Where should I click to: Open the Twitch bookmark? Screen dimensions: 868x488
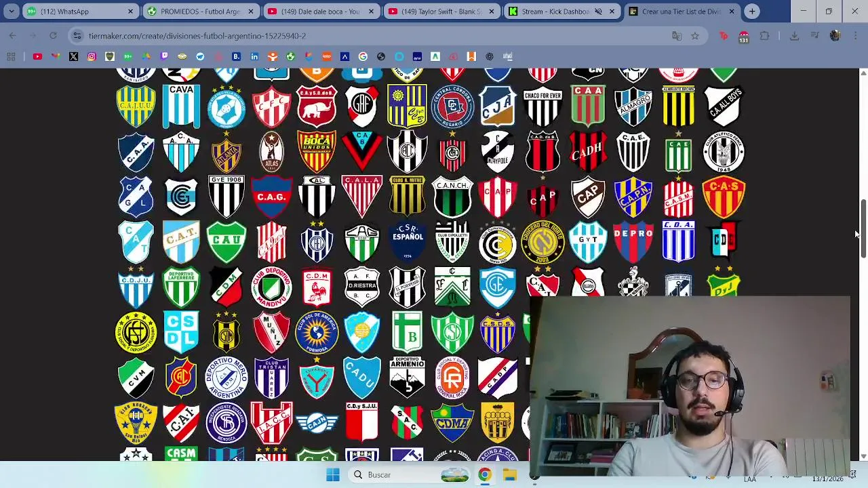(x=163, y=56)
